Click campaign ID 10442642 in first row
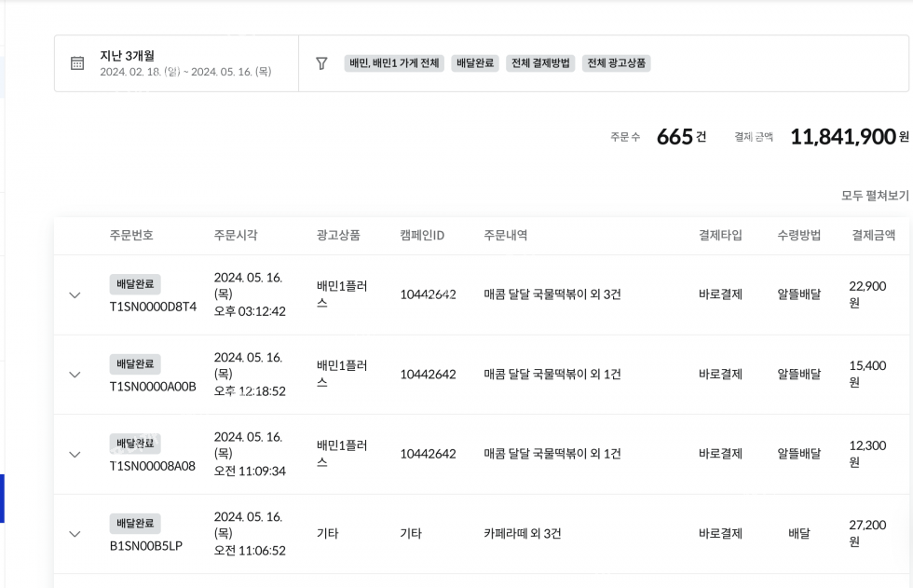Screen dimensions: 913x588 (x=428, y=294)
